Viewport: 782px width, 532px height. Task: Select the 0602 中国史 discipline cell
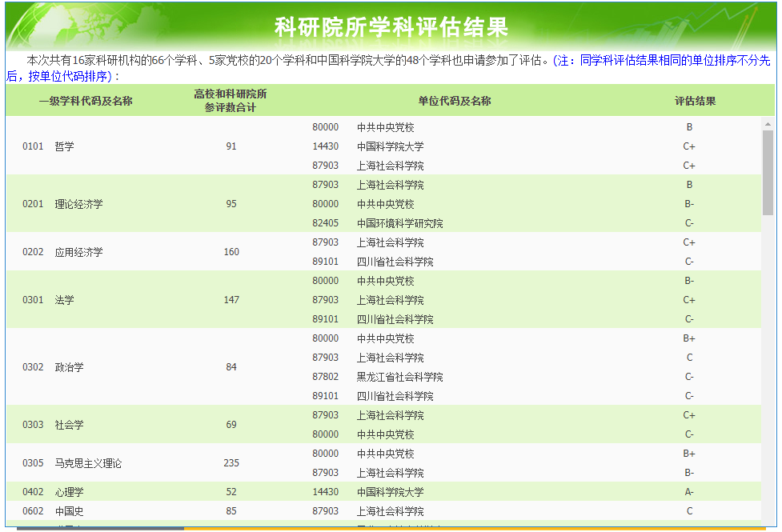(54, 511)
